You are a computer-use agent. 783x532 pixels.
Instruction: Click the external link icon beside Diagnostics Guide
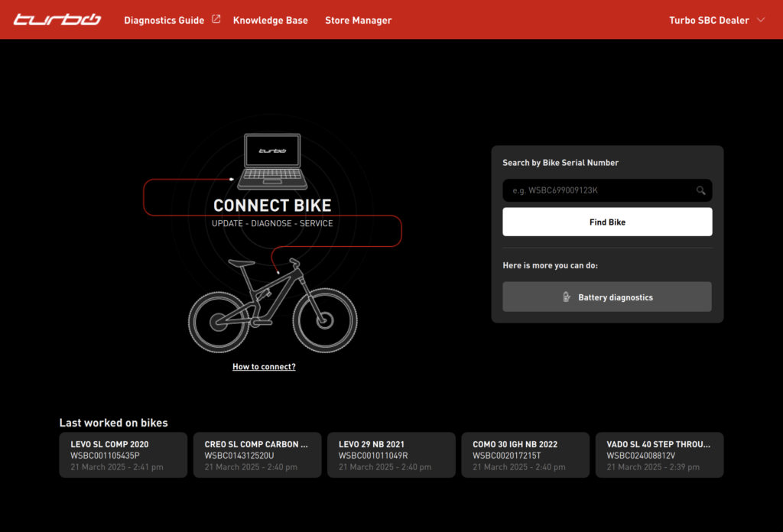(x=216, y=20)
